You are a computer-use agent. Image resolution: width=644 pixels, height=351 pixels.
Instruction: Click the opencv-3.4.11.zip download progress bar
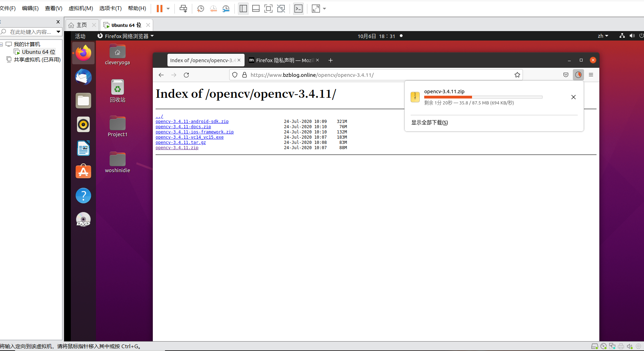coord(483,97)
